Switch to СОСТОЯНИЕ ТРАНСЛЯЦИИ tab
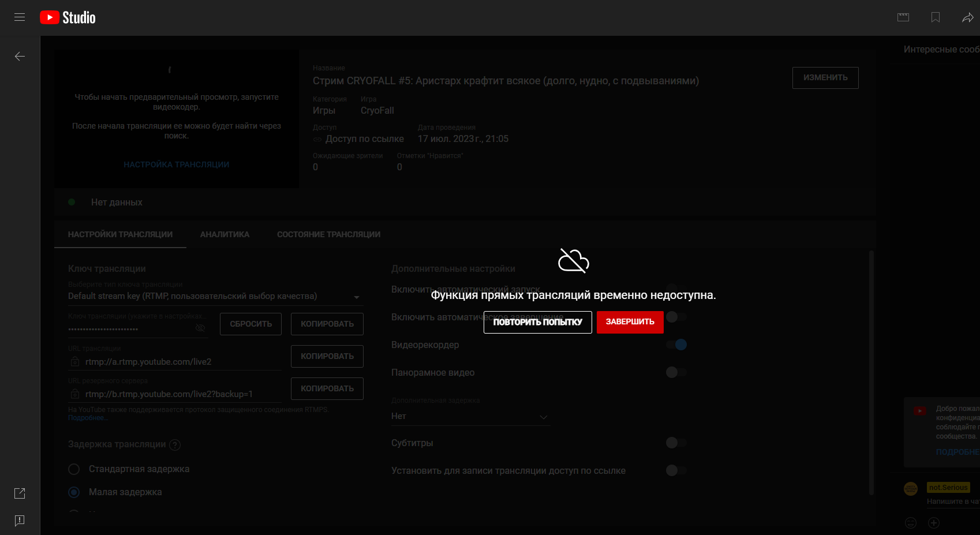Screen dimensions: 980x535 click(328, 234)
